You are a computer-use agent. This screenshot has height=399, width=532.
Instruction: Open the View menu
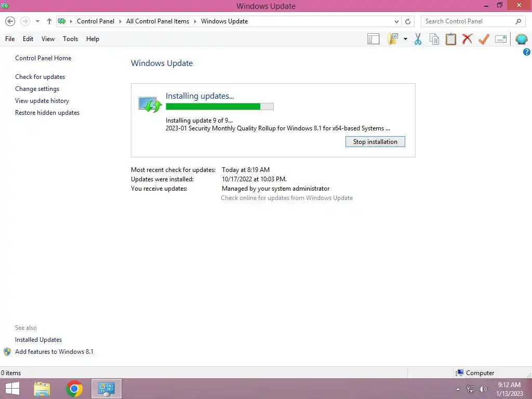tap(48, 39)
